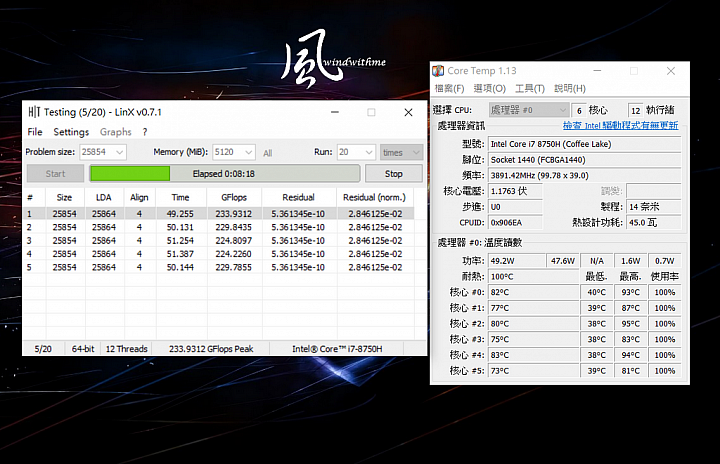Click core #3 temperature 75°C
The image size is (720, 464).
click(533, 339)
